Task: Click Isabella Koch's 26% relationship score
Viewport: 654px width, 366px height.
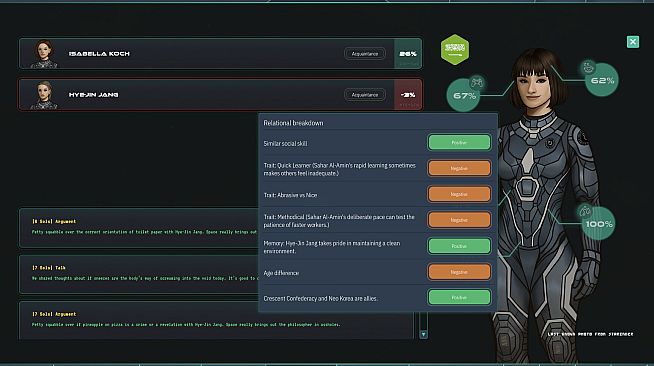Action: pyautogui.click(x=408, y=54)
